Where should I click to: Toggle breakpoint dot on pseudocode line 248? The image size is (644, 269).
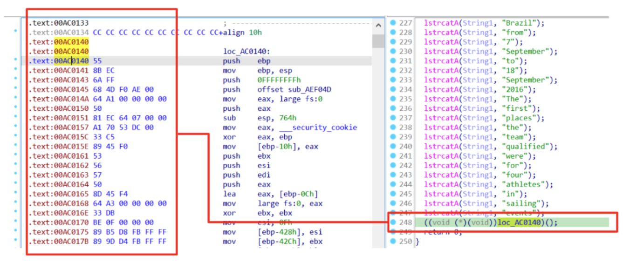point(393,222)
